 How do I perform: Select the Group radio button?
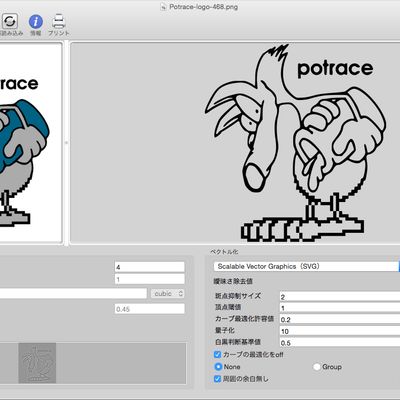coord(317,367)
